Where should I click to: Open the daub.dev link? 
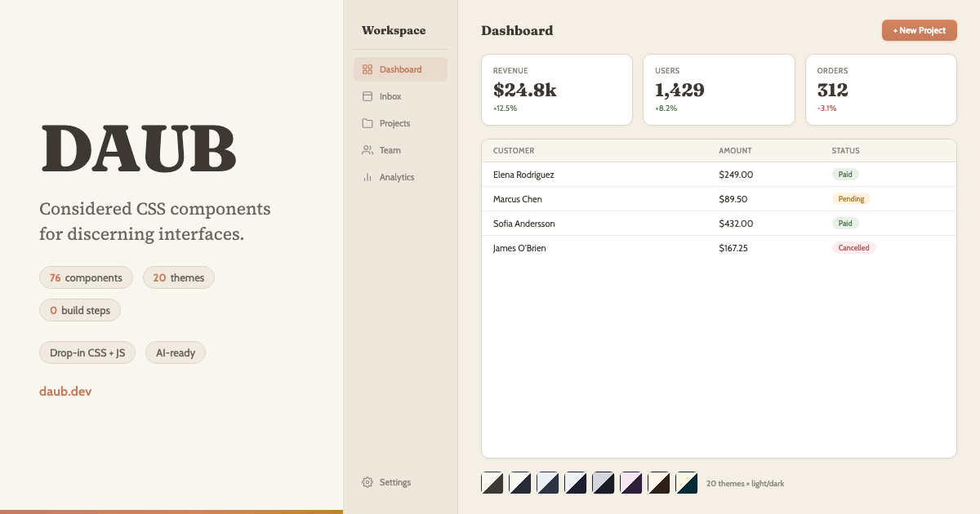pos(65,392)
